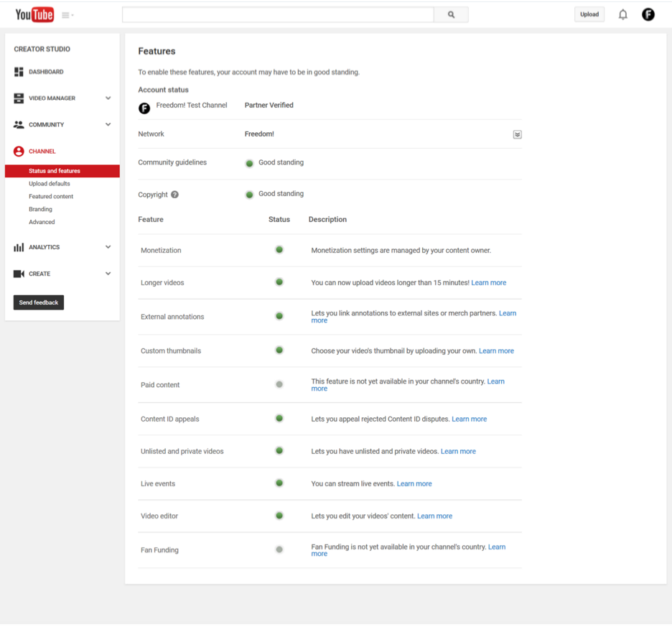This screenshot has height=627, width=672.
Task: Click the Fan Funding feature label
Action: (x=159, y=550)
